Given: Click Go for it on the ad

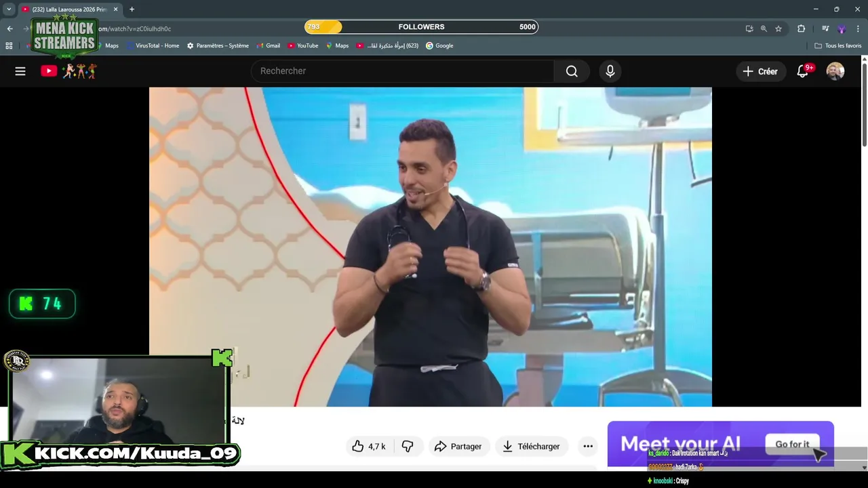Looking at the screenshot, I should pos(792,445).
